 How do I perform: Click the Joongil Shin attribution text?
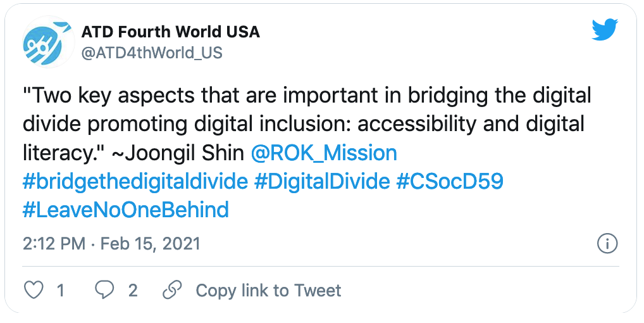pyautogui.click(x=178, y=153)
